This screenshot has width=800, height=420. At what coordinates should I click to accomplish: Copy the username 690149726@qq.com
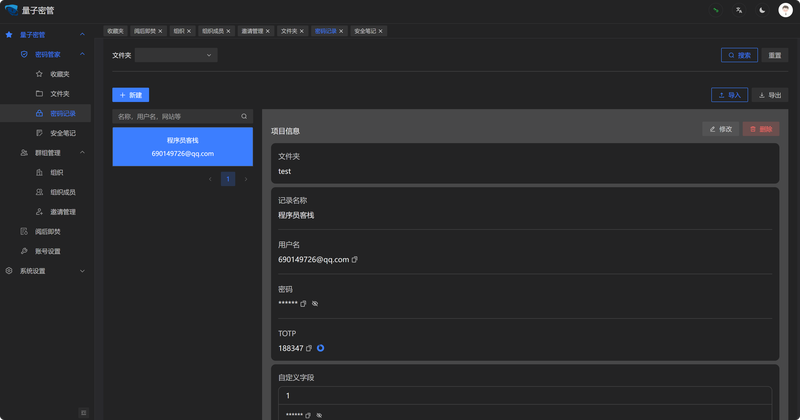tap(355, 259)
